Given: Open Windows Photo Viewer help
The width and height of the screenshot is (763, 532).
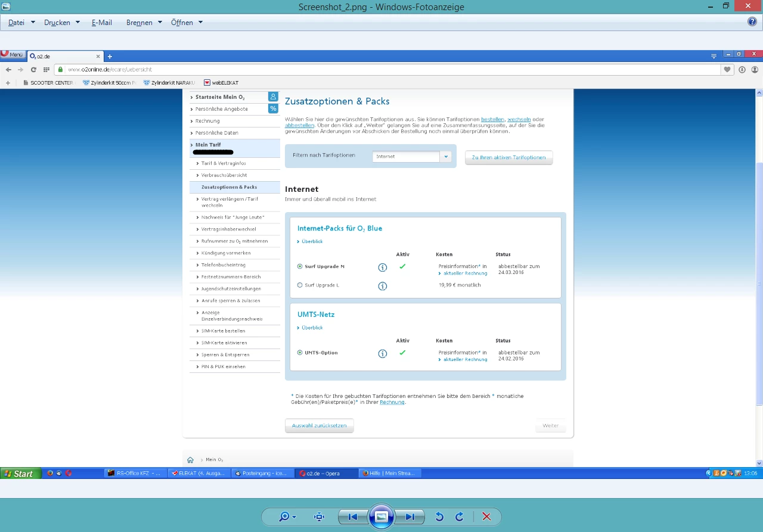Looking at the screenshot, I should [752, 21].
